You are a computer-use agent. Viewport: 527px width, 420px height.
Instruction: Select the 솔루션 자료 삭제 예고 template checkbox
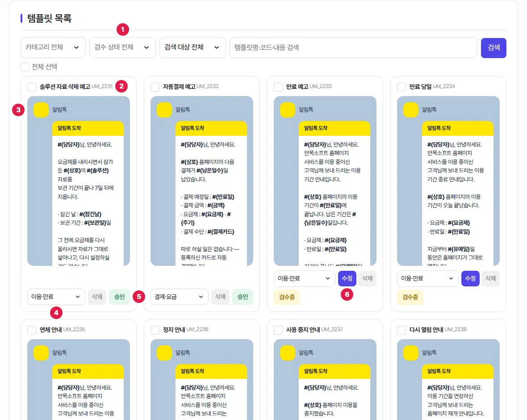pos(32,87)
